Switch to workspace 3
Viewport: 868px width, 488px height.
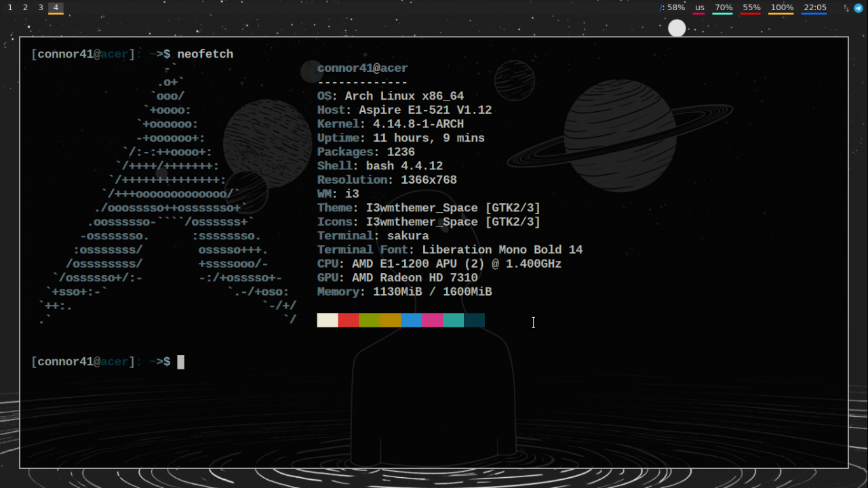[41, 7]
